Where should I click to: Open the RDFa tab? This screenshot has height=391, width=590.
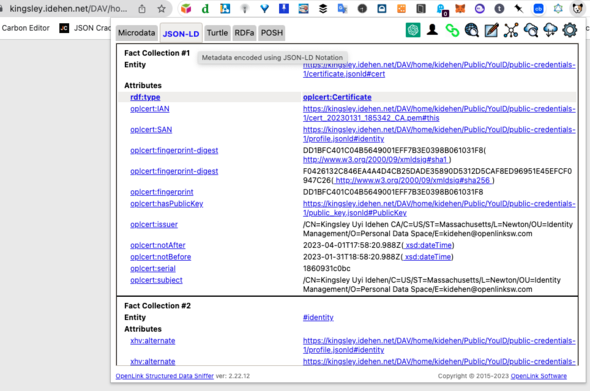point(244,33)
